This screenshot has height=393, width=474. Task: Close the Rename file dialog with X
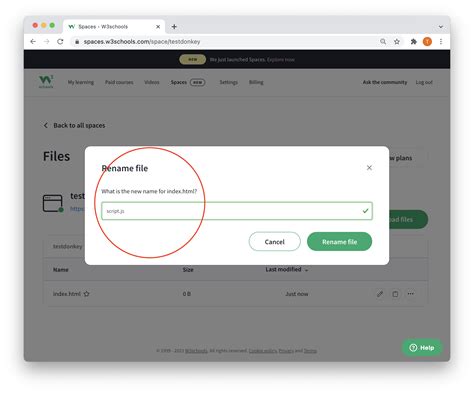(x=369, y=168)
